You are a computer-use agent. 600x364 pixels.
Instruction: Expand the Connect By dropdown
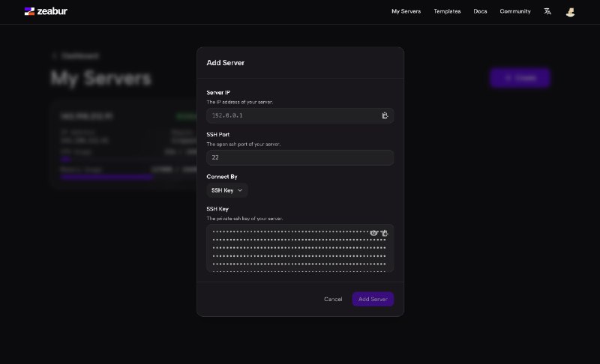click(x=227, y=190)
